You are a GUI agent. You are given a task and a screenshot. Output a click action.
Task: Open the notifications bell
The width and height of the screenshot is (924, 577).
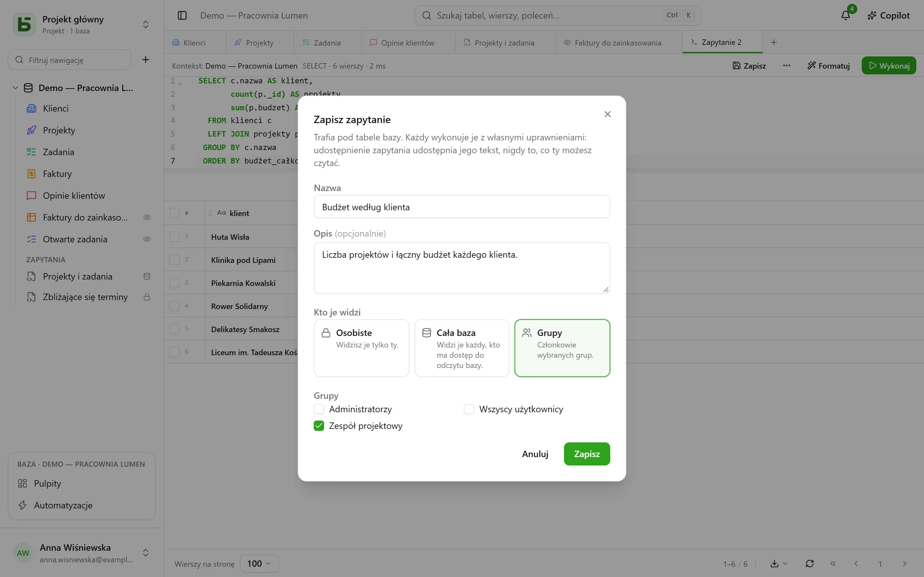(846, 15)
